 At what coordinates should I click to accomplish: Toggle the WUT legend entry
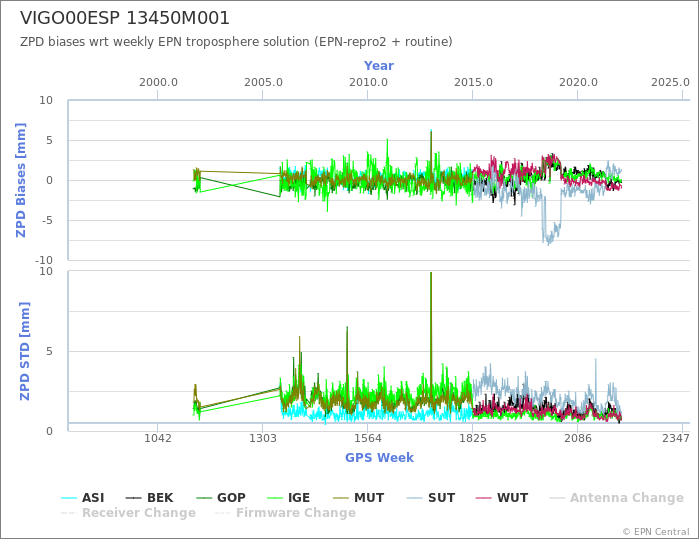tap(502, 498)
